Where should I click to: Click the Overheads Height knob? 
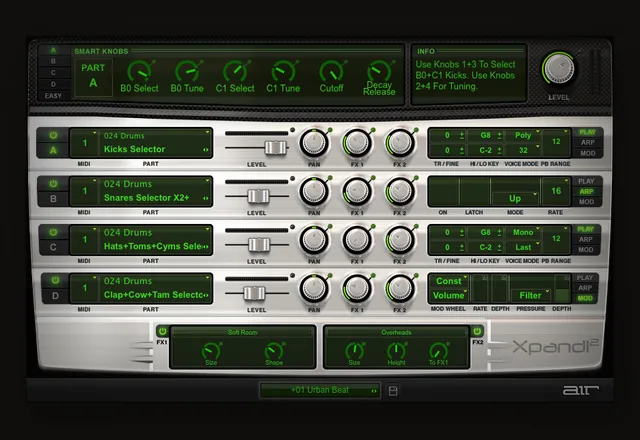coord(396,351)
